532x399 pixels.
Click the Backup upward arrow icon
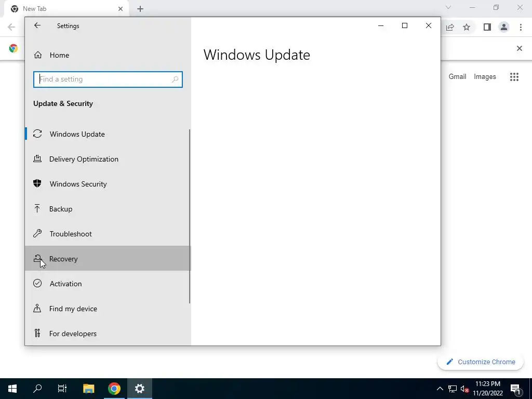pyautogui.click(x=37, y=209)
